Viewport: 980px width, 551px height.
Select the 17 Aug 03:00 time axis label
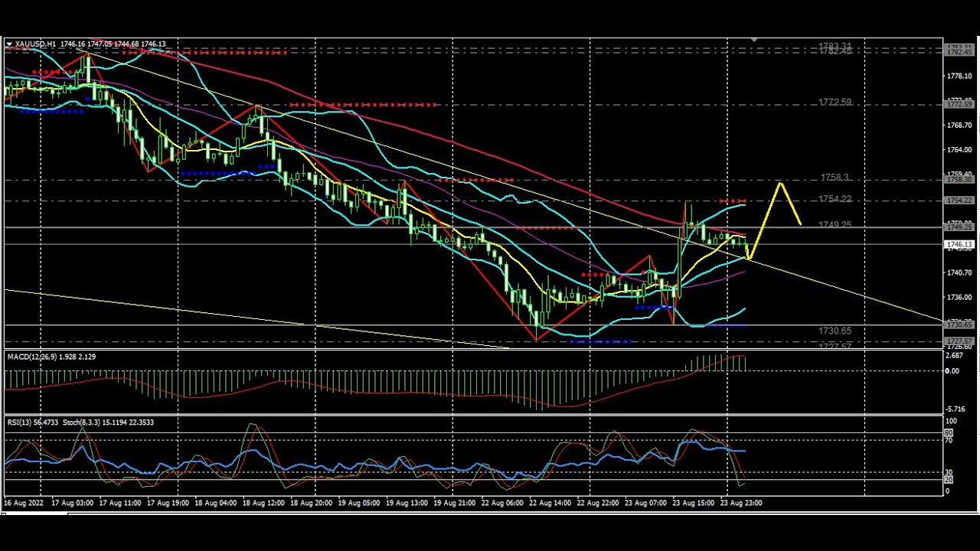73,503
